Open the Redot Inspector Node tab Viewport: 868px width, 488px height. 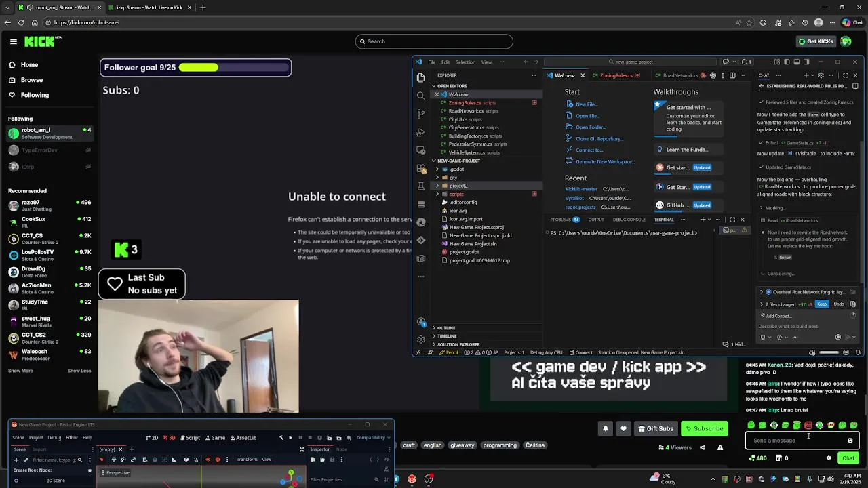click(x=342, y=449)
